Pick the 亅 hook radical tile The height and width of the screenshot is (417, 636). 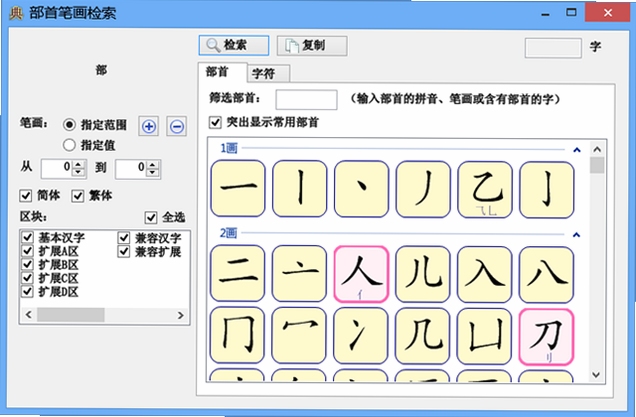click(x=547, y=189)
